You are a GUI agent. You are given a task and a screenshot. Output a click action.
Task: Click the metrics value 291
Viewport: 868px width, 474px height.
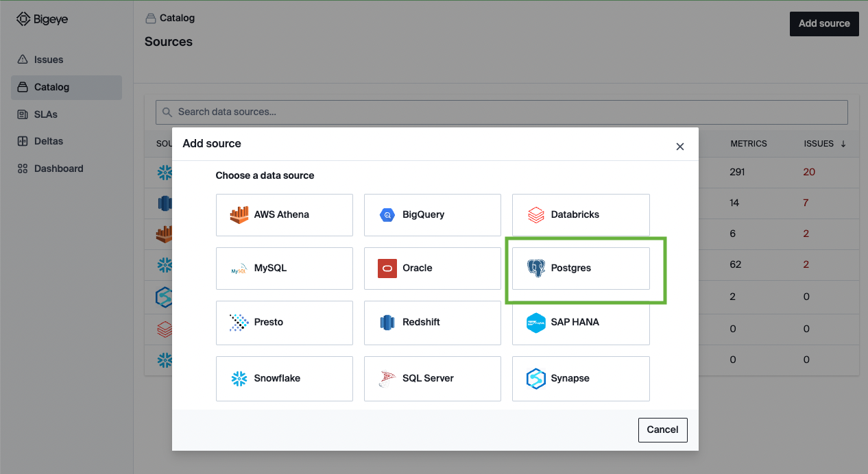coord(738,172)
